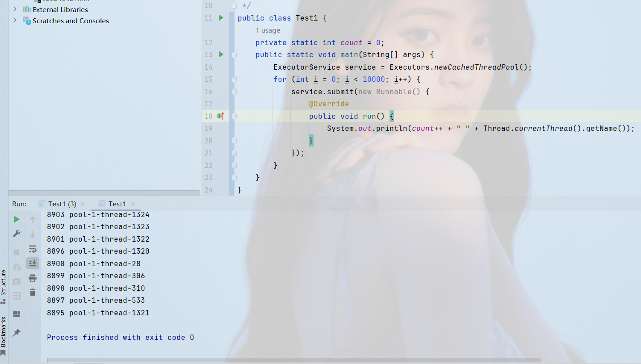Collapse the run method fold on line 18
Screen dimensions: 641x364
tap(234, 116)
